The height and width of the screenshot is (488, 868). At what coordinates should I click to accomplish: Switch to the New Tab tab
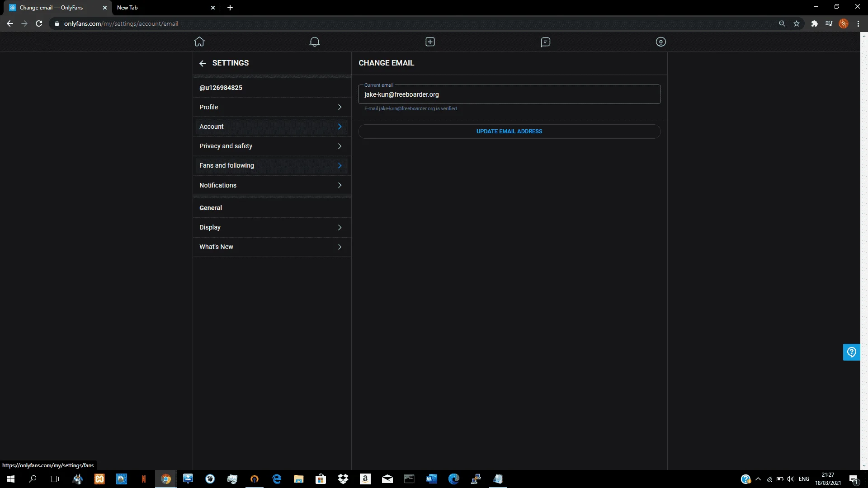tap(165, 8)
